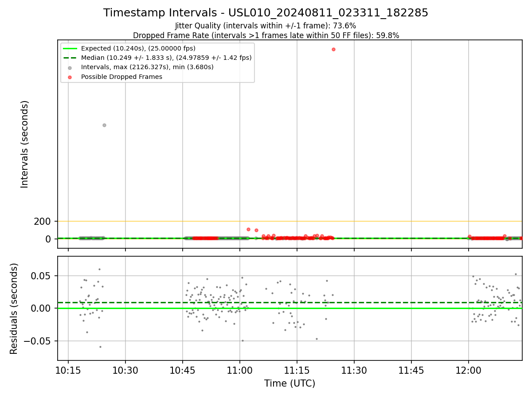Image resolution: width=532 pixels, height=399 pixels.
Task: Click the residuals tick label '0.05'
Action: (x=41, y=276)
